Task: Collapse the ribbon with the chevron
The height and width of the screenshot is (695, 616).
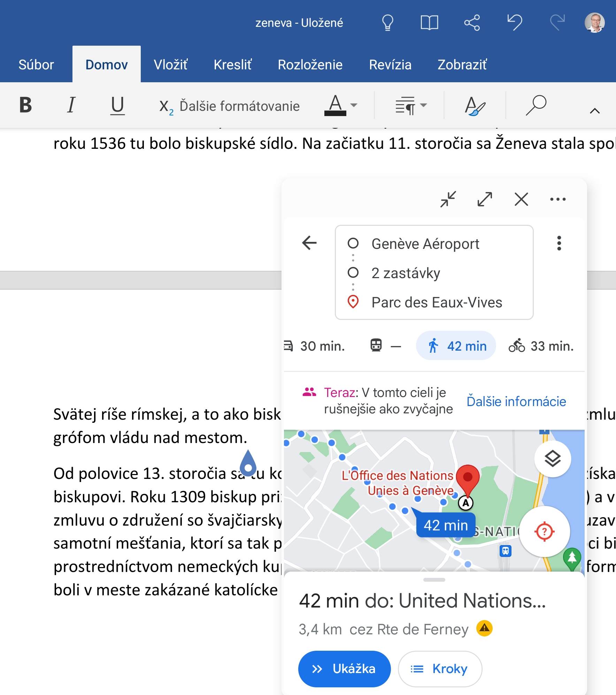Action: click(595, 111)
